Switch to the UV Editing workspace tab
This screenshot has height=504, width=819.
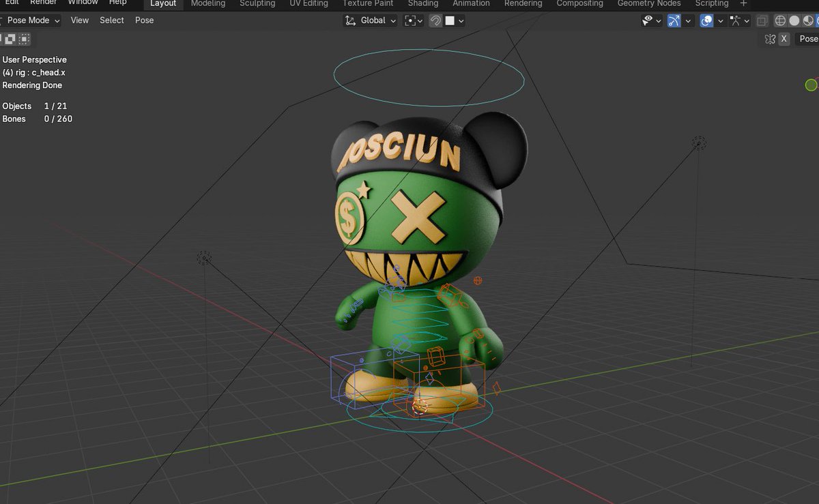[x=308, y=3]
